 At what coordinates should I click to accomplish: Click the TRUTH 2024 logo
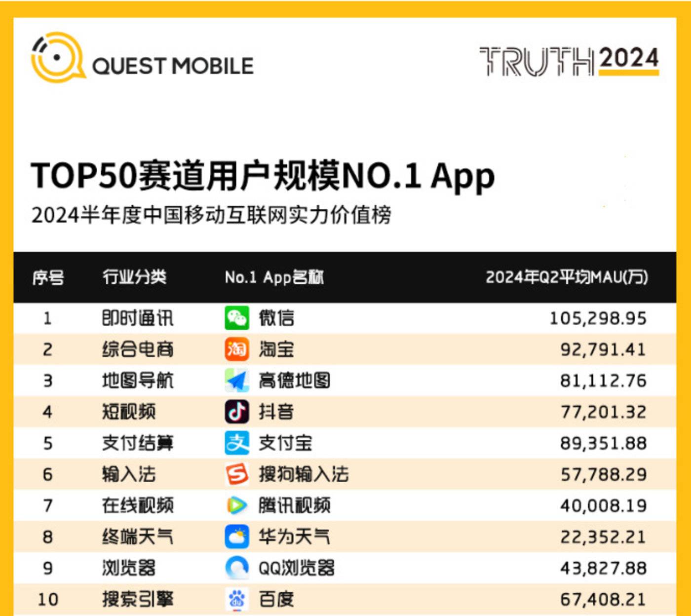click(x=569, y=61)
